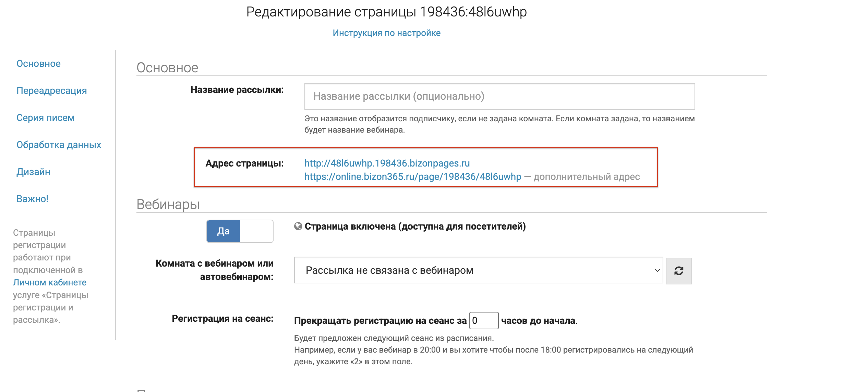Toggle the 'Да' page enabled switch
This screenshot has height=392, width=868.
pos(224,231)
